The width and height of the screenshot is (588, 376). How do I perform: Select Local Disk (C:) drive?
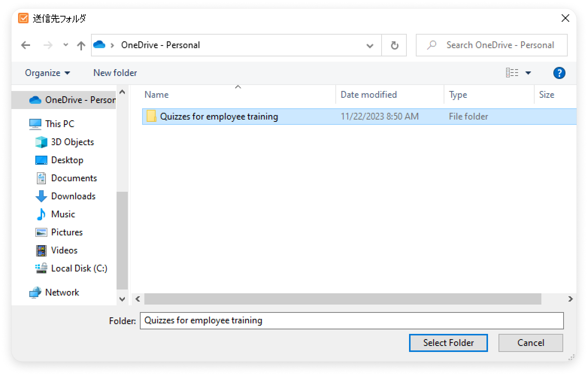pyautogui.click(x=79, y=268)
